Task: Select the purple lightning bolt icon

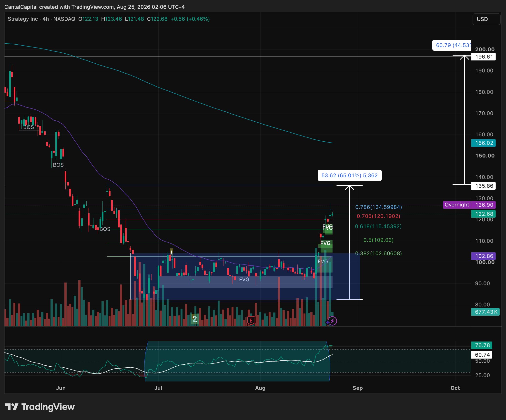Action: (332, 321)
